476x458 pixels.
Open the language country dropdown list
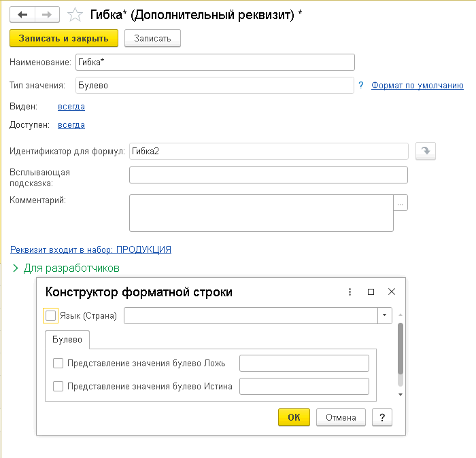(x=385, y=315)
